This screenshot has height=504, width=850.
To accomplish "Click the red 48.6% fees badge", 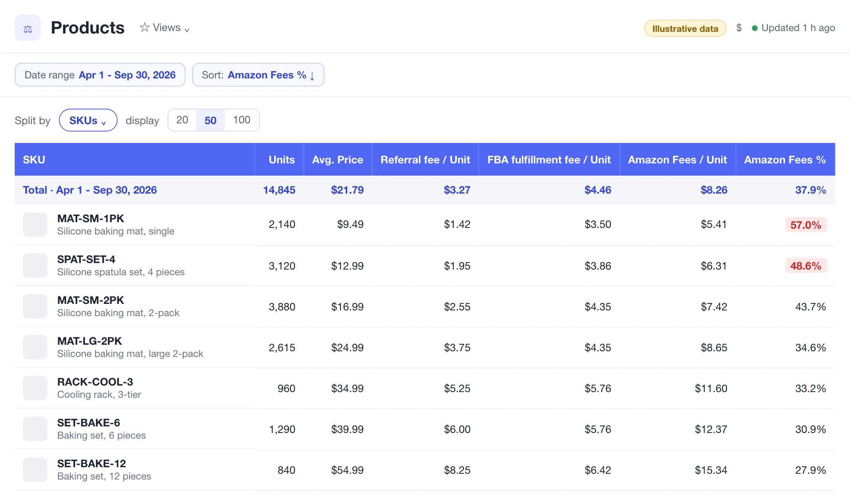I will (806, 265).
